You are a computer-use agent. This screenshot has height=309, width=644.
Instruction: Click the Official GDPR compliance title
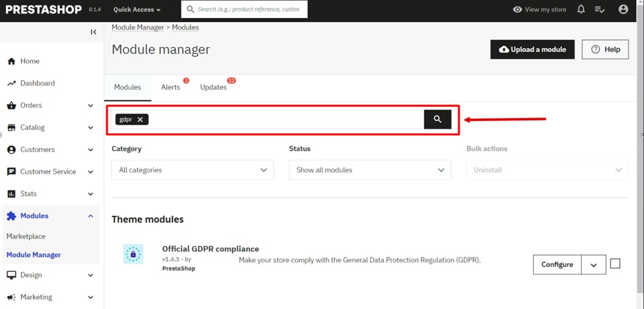(x=211, y=249)
